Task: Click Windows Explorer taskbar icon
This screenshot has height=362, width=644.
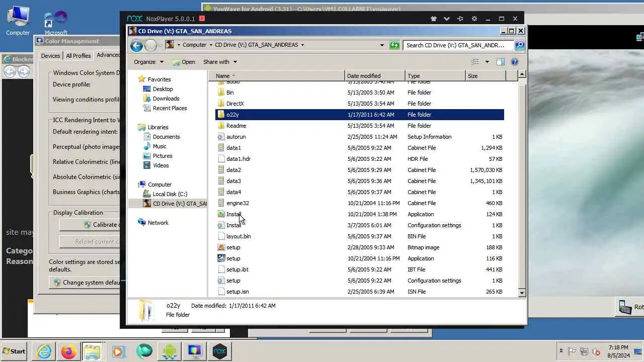Action: tap(93, 351)
